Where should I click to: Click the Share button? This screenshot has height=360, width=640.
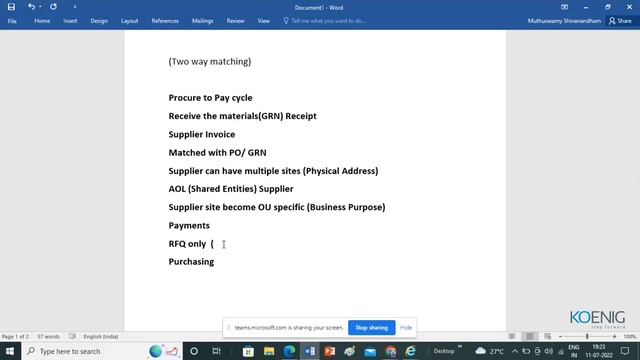[x=620, y=21]
